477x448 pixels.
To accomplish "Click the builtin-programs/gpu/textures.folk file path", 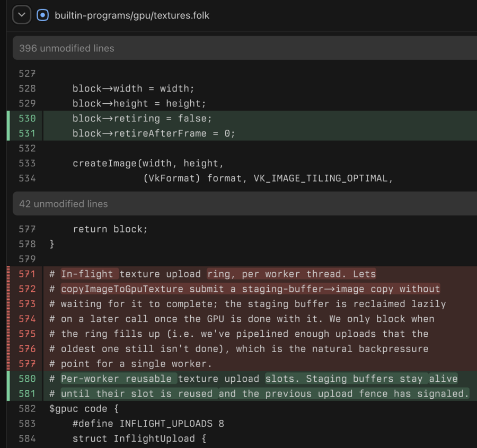I will click(132, 15).
